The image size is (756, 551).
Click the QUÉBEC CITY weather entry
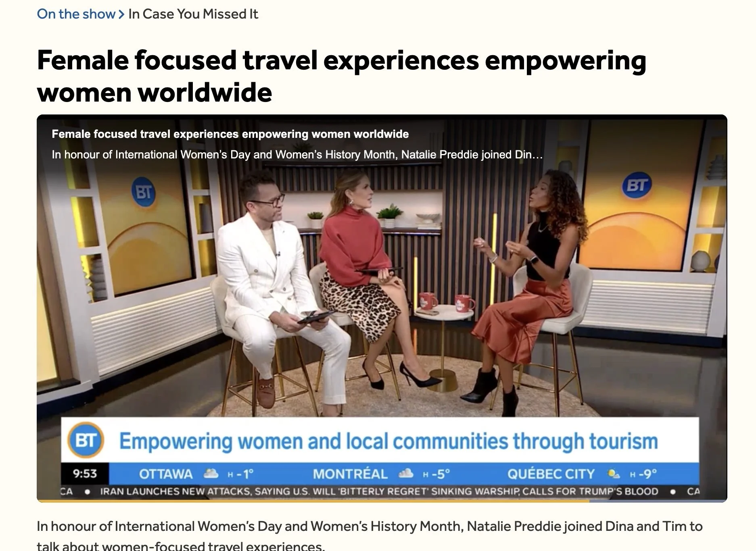click(x=582, y=474)
